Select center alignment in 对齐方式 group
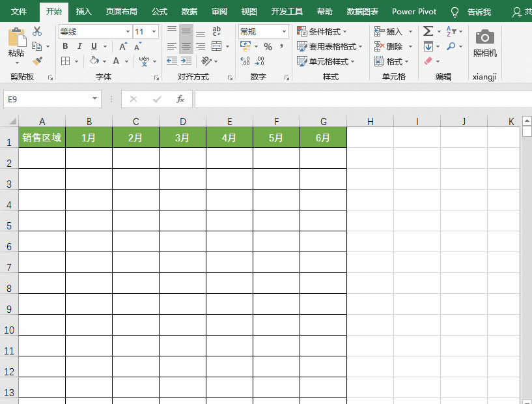 pos(186,46)
